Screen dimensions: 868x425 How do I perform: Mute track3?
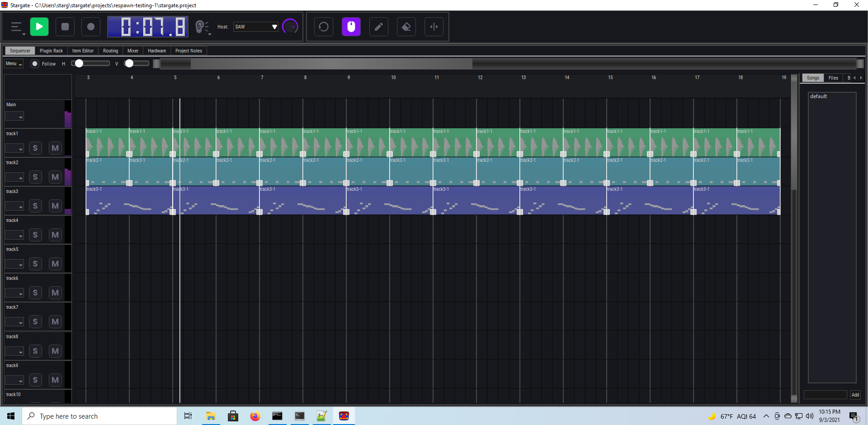[x=55, y=206]
